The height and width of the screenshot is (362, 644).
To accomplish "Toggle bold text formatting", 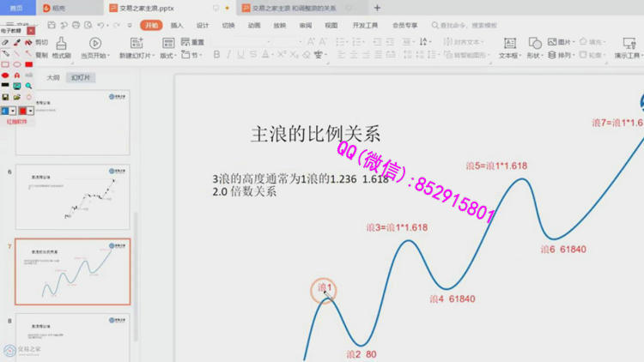I will pyautogui.click(x=216, y=55).
